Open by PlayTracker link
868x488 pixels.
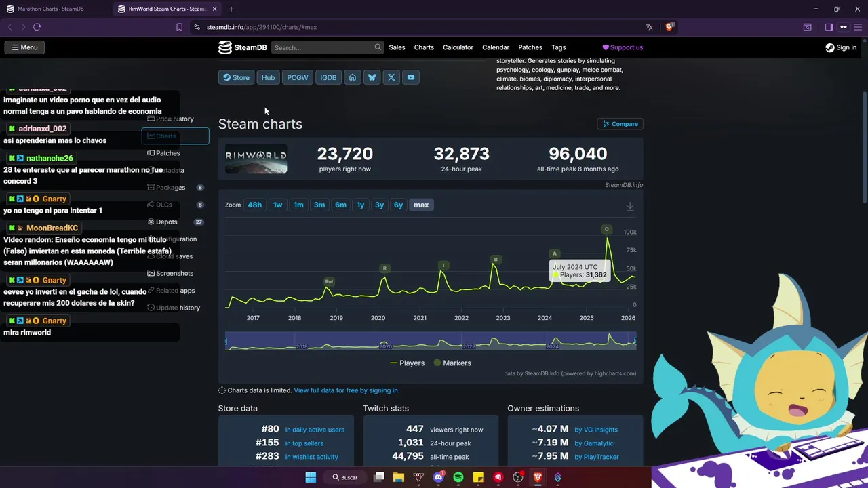tap(597, 457)
